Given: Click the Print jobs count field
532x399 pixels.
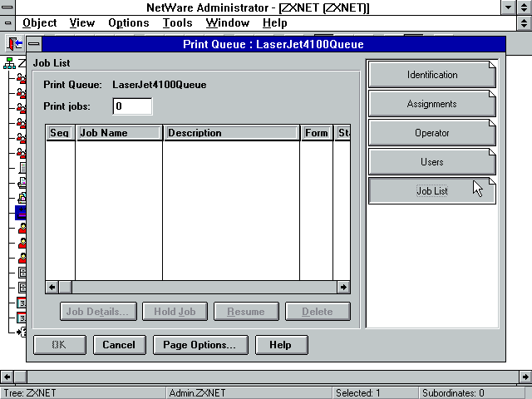Looking at the screenshot, I should [132, 106].
